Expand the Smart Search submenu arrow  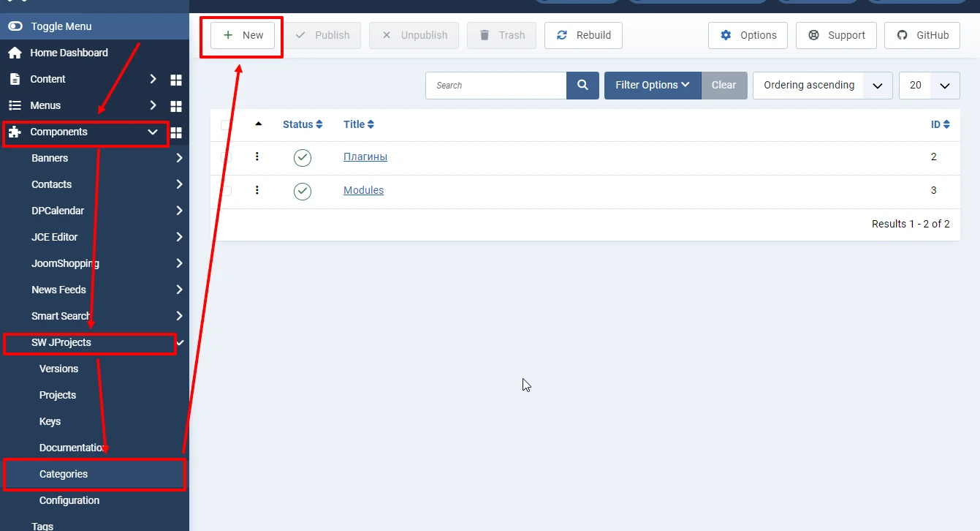(179, 316)
